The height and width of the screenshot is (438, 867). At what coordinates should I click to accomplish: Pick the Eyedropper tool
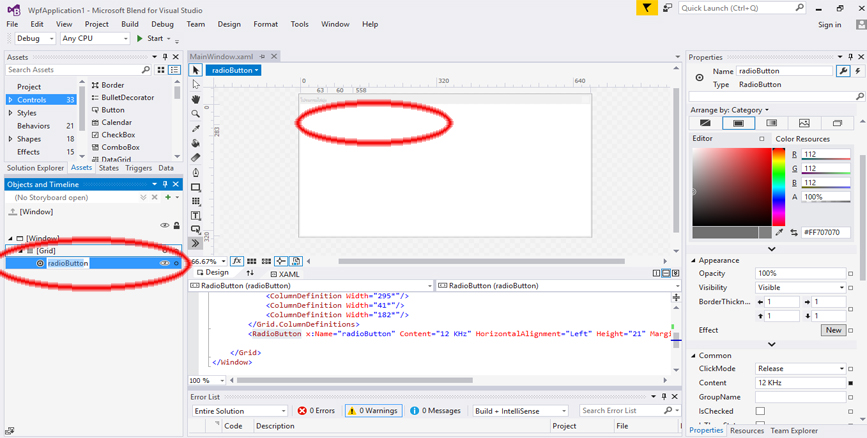click(196, 129)
